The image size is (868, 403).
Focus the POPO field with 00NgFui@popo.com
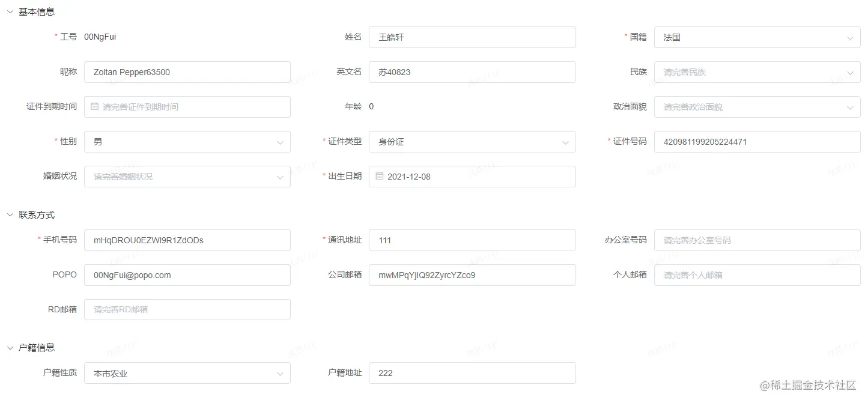[187, 275]
